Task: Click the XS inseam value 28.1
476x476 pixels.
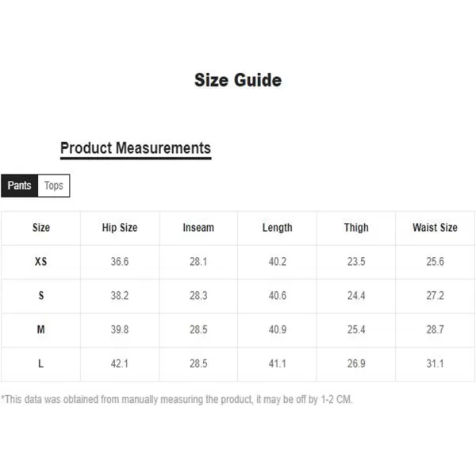Action: click(198, 262)
